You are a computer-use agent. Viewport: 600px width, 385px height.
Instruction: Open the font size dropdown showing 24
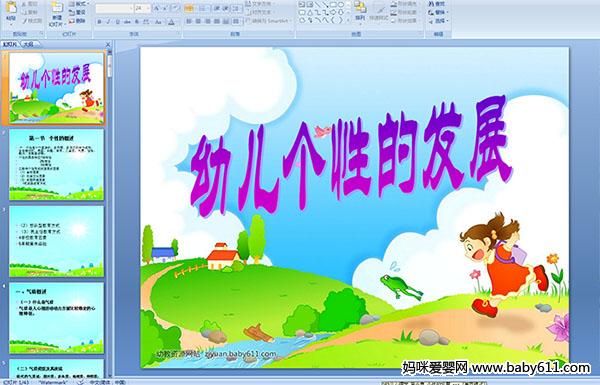tap(142, 8)
